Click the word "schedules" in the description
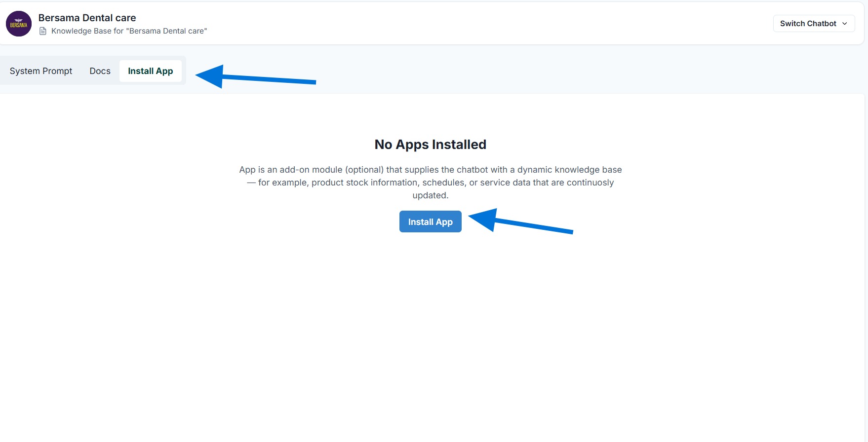 pos(443,183)
